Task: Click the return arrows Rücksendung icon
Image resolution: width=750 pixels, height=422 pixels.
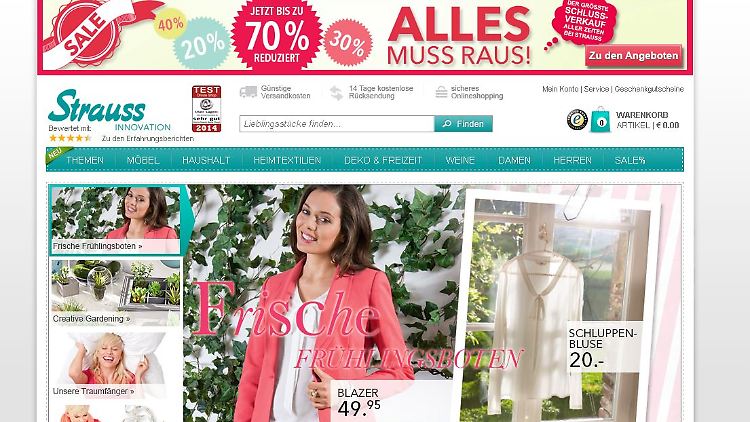Action: pos(337,92)
